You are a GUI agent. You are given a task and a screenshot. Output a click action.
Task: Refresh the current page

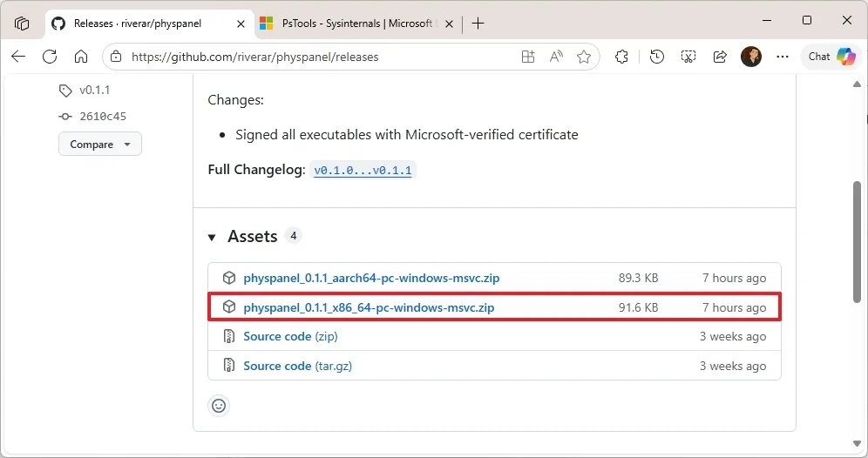tap(50, 57)
